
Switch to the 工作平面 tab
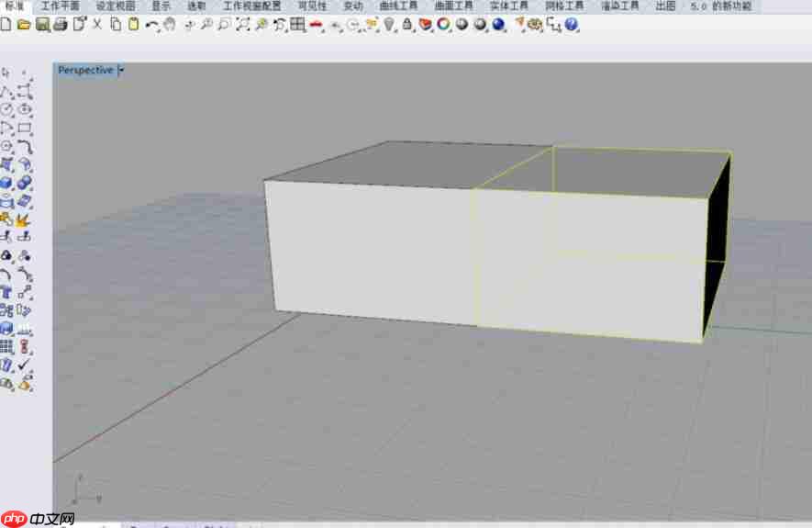click(61, 6)
